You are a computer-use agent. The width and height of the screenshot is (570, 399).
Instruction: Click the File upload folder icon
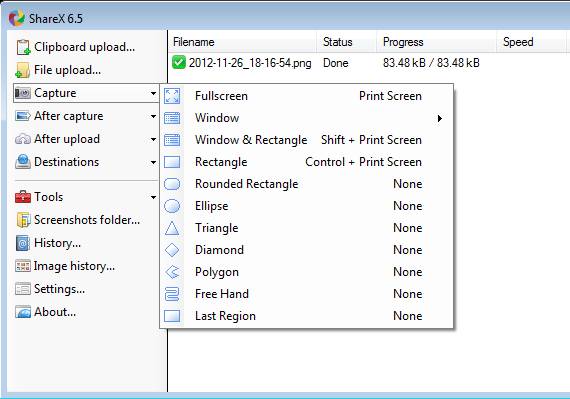[23, 70]
